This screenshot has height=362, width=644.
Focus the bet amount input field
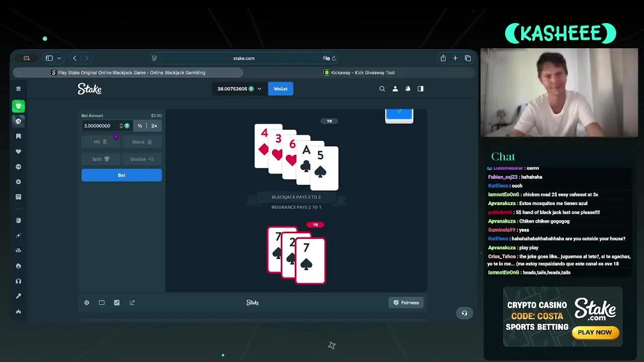101,126
